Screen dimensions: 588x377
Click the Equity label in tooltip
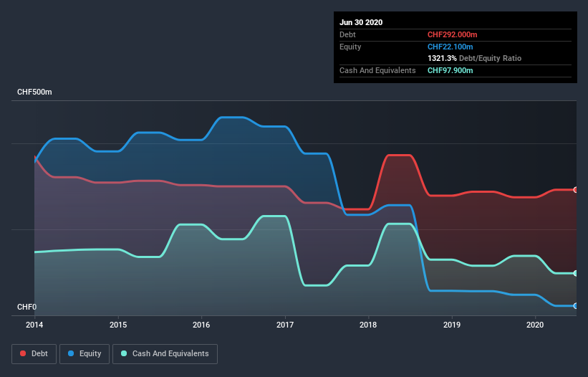tap(350, 47)
